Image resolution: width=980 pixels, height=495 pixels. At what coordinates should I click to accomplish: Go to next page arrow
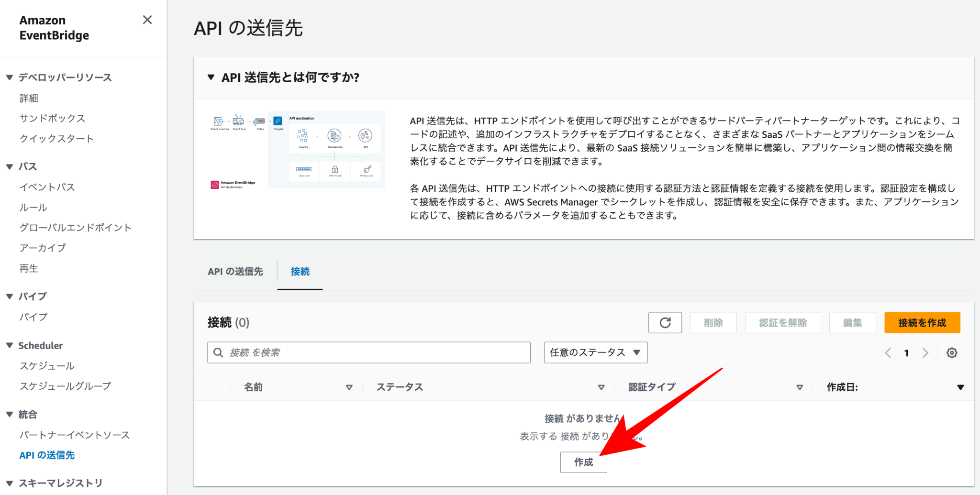click(925, 353)
